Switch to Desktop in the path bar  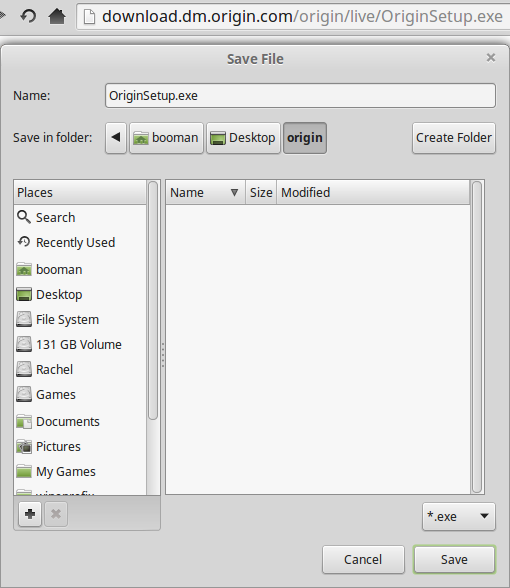pyautogui.click(x=243, y=138)
